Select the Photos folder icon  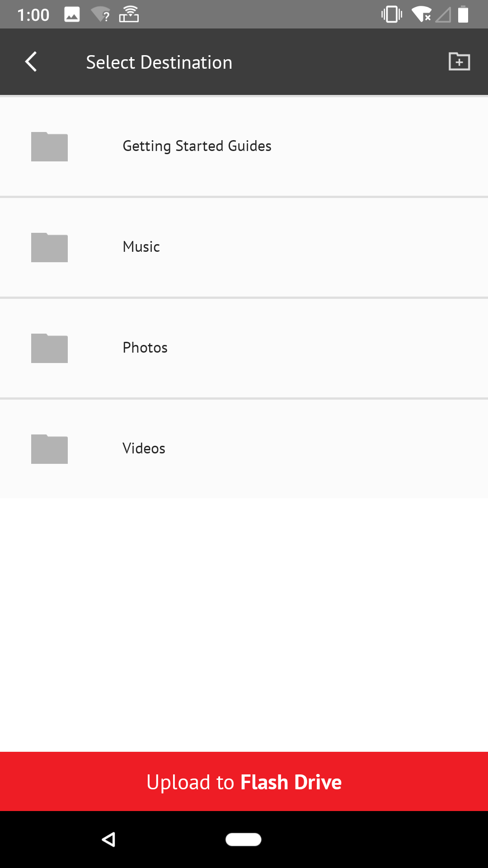(x=49, y=348)
